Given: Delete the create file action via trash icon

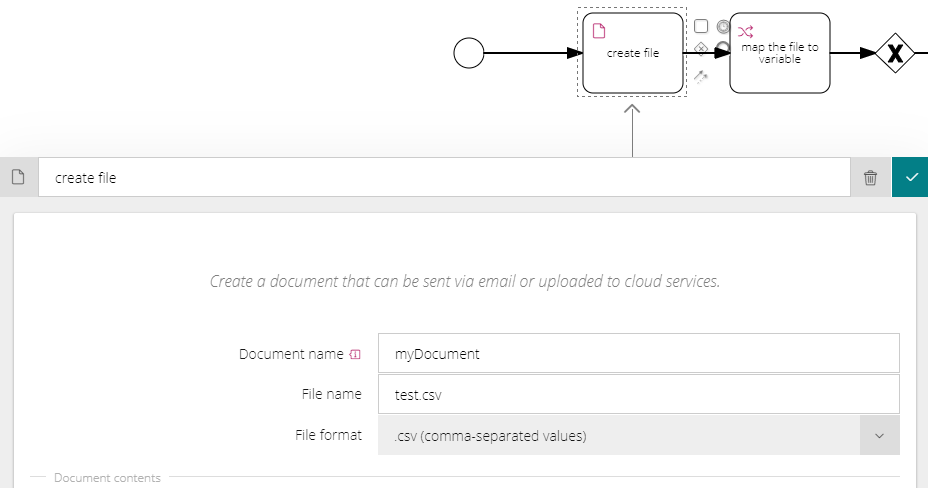Looking at the screenshot, I should tap(870, 177).
